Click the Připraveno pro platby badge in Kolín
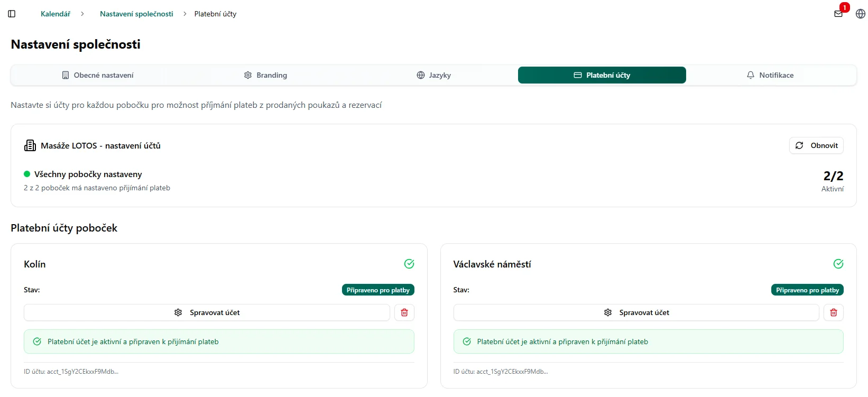The width and height of the screenshot is (868, 397). pos(378,290)
